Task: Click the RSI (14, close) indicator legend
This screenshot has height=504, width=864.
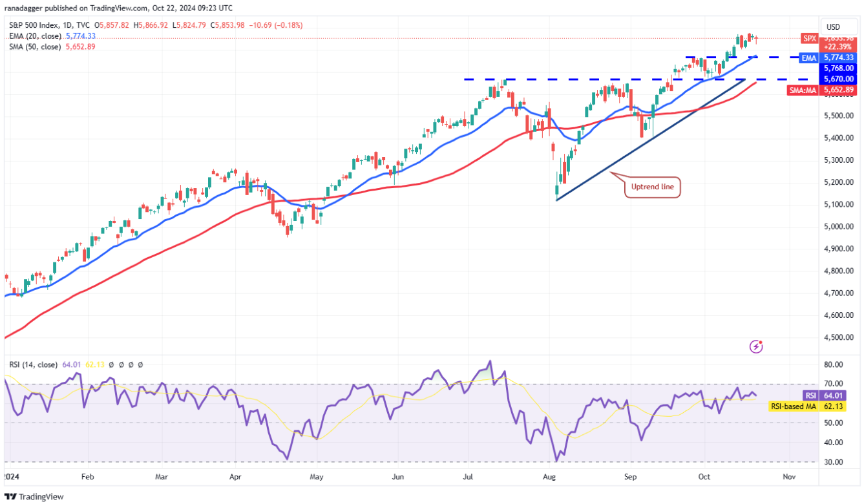Action: point(34,364)
